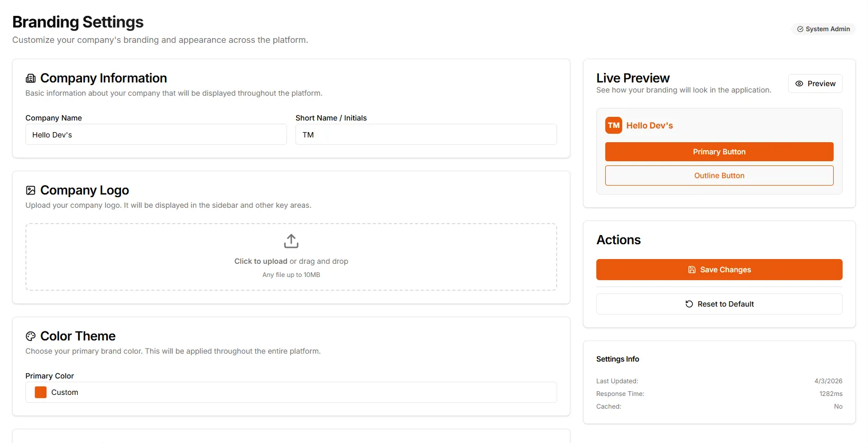Image resolution: width=868 pixels, height=443 pixels.
Task: Click the Cached value No
Action: click(x=838, y=407)
